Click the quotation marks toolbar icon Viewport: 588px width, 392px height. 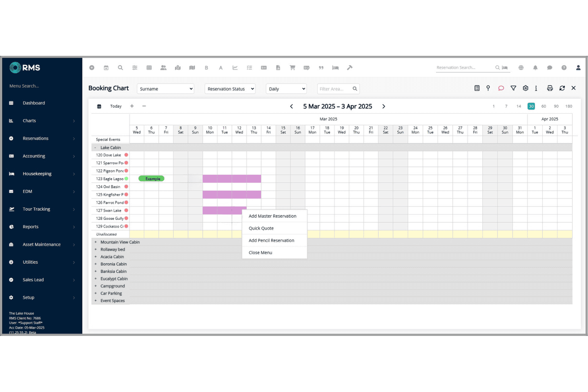tap(321, 68)
